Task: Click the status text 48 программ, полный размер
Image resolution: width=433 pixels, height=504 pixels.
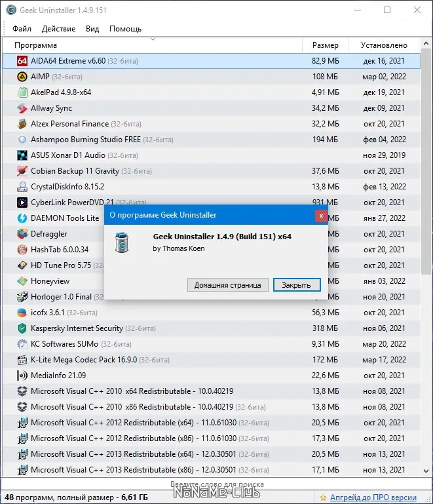Action: (76, 497)
